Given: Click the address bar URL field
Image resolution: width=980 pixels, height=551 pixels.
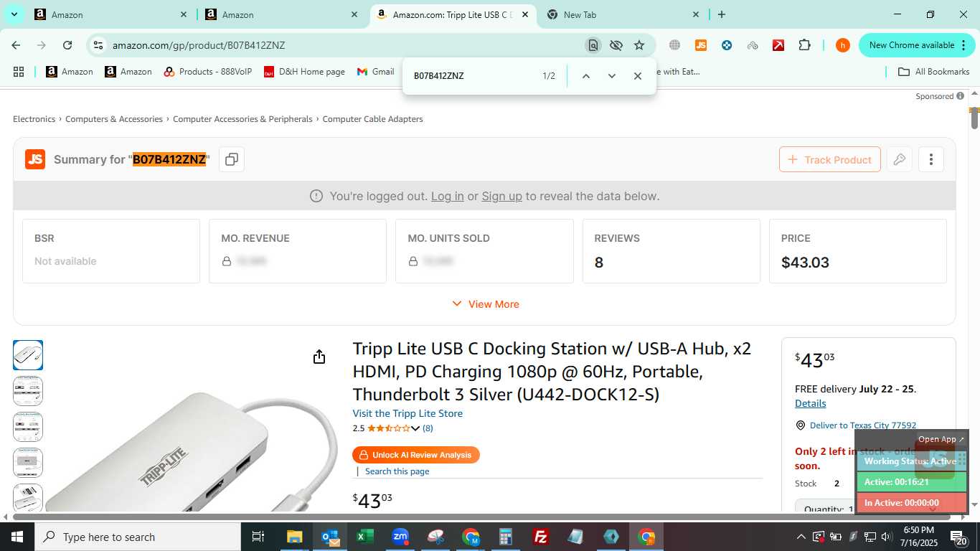Looking at the screenshot, I should [x=344, y=45].
